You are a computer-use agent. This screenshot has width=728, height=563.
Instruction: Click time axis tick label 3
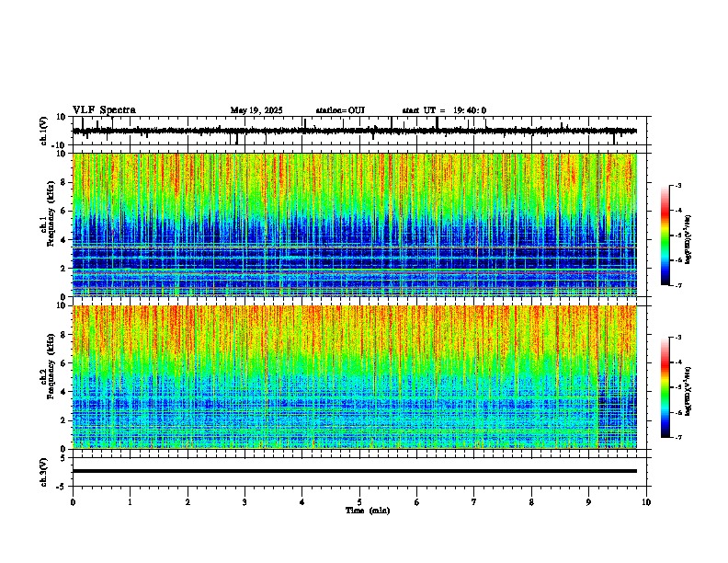[245, 502]
